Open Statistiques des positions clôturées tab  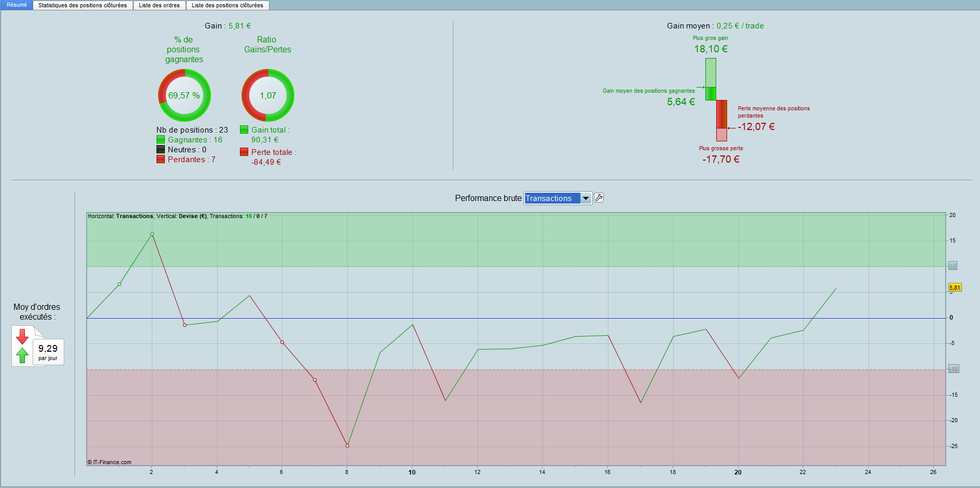(x=82, y=5)
